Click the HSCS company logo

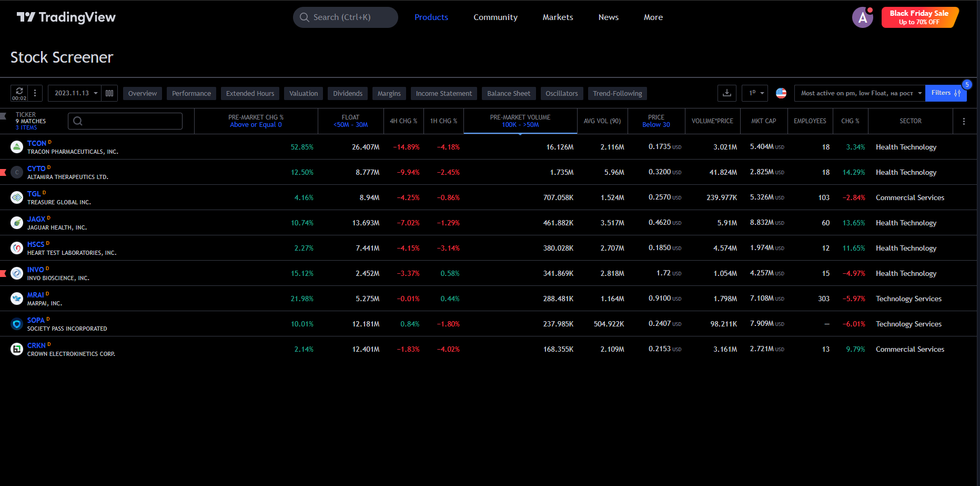coord(17,248)
